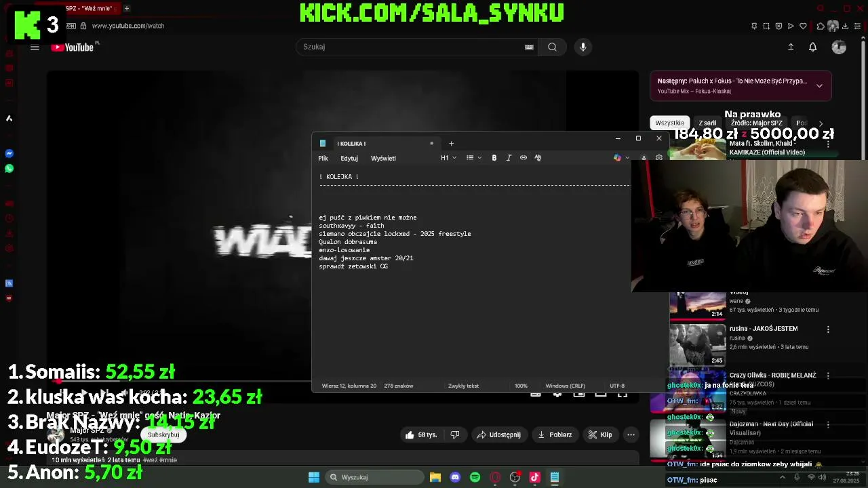Screen dimensions: 868x488
Task: Click the Klip button
Action: (600, 435)
